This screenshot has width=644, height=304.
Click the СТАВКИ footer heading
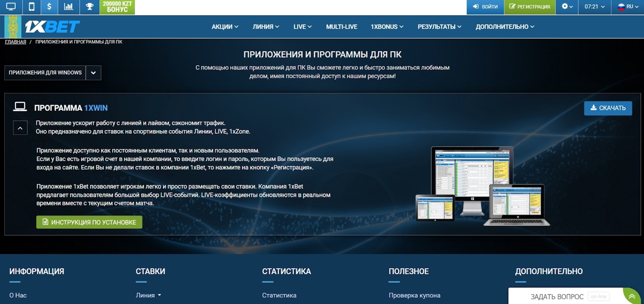coord(150,271)
